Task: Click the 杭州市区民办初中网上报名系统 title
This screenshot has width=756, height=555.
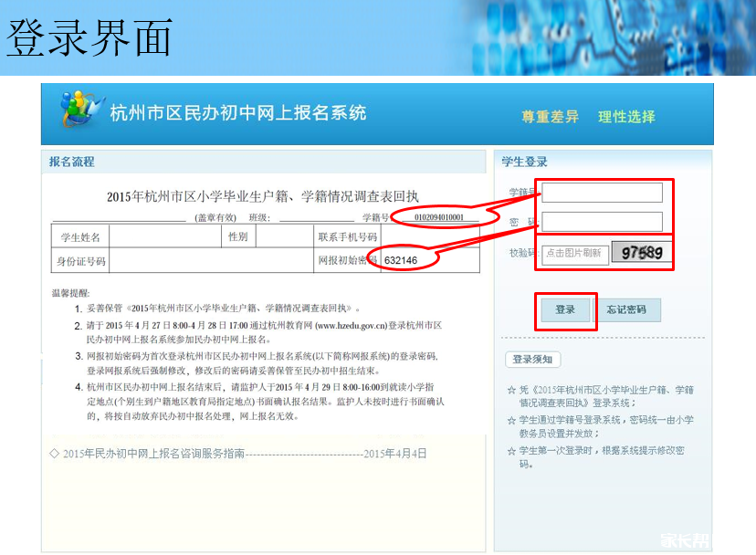Action: pyautogui.click(x=237, y=113)
